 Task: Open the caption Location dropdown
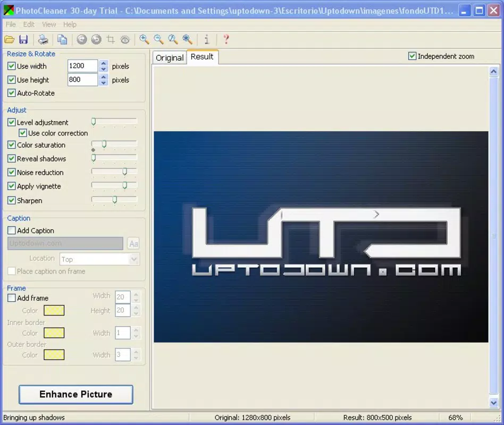[134, 259]
